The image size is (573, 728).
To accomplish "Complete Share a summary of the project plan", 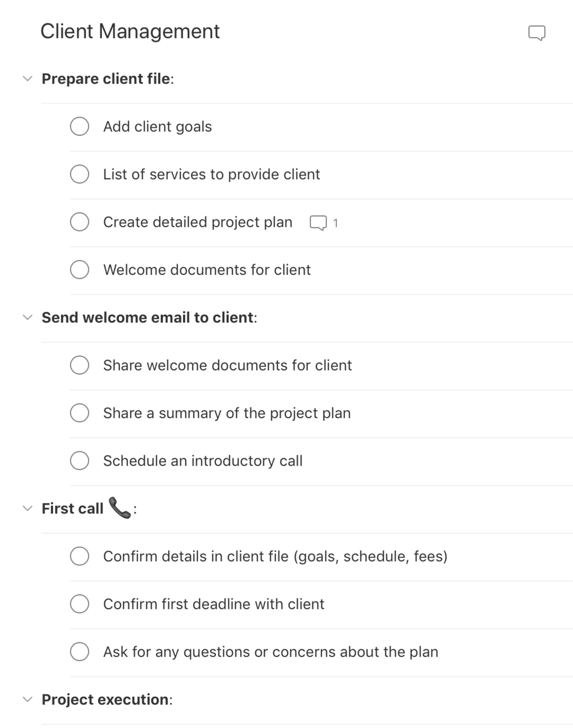I will point(79,413).
